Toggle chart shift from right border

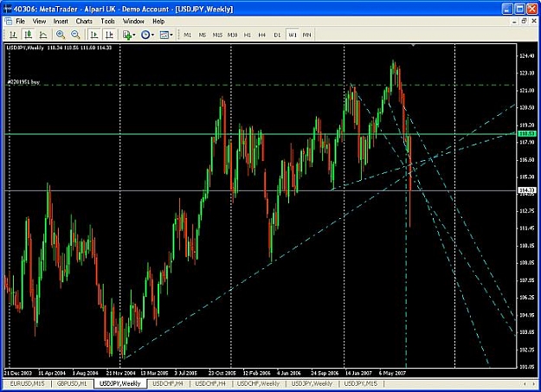109,35
